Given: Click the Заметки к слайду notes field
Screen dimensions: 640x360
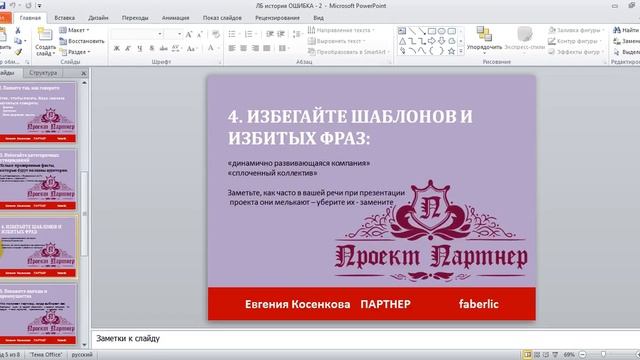Looking at the screenshot, I should pos(365,338).
